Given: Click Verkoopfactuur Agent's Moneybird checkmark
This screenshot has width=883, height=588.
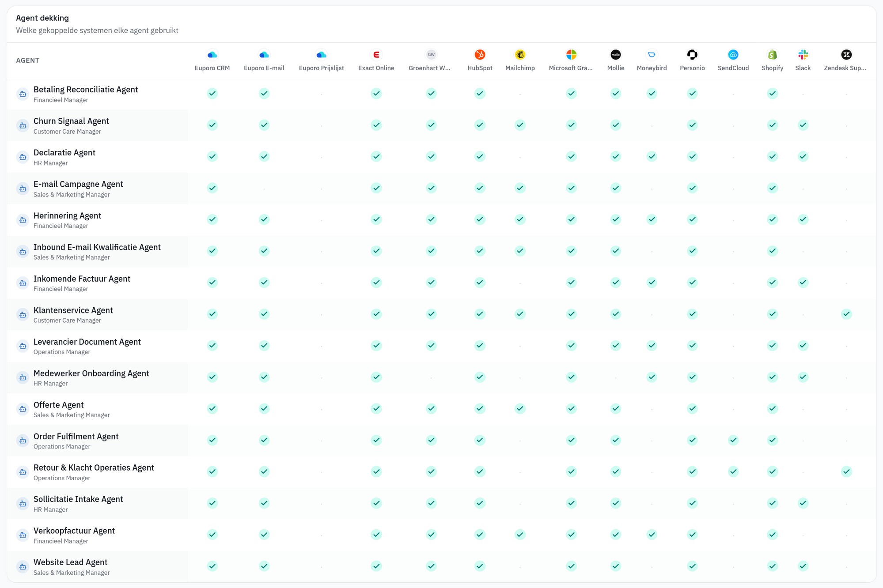Looking at the screenshot, I should (x=652, y=535).
